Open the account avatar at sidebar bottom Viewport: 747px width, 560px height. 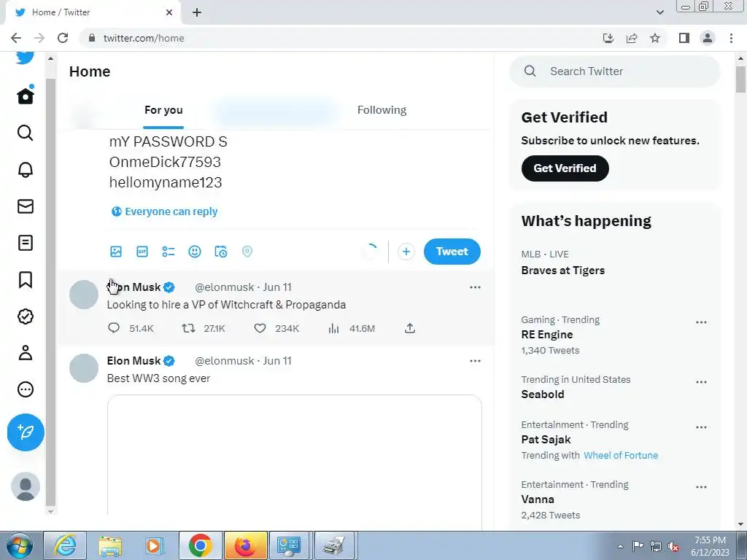tap(26, 486)
